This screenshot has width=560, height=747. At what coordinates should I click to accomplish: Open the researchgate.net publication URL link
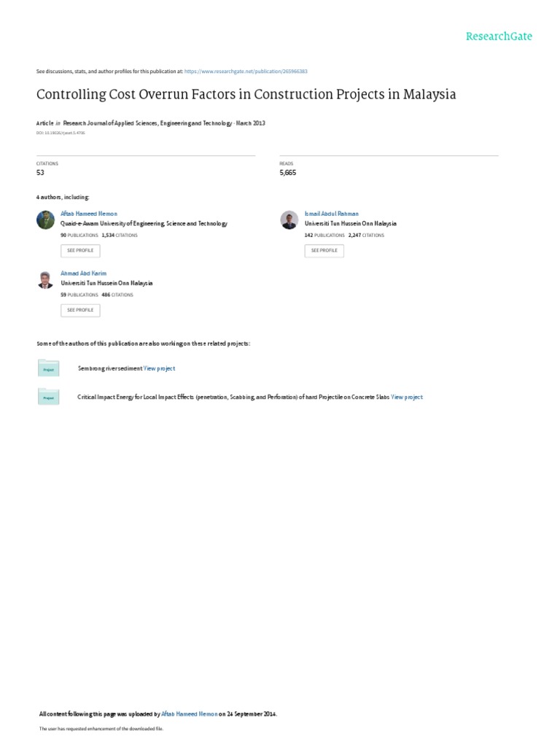(x=246, y=71)
